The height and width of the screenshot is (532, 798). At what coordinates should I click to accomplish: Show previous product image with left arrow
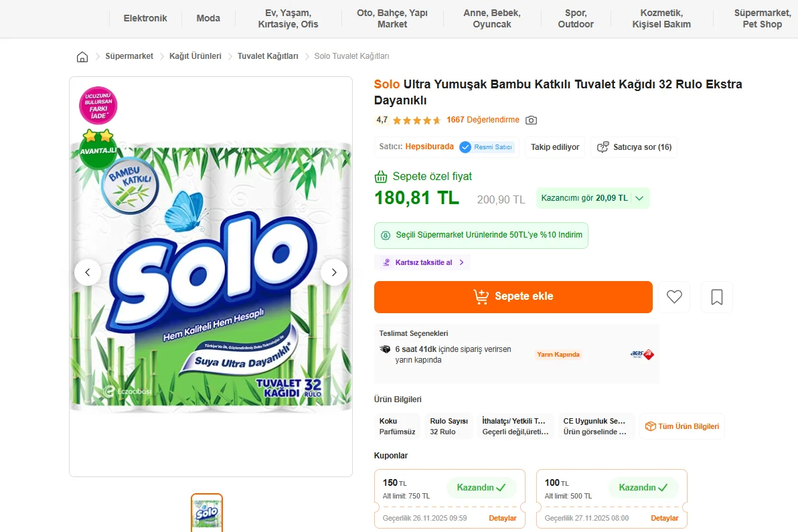tap(88, 272)
